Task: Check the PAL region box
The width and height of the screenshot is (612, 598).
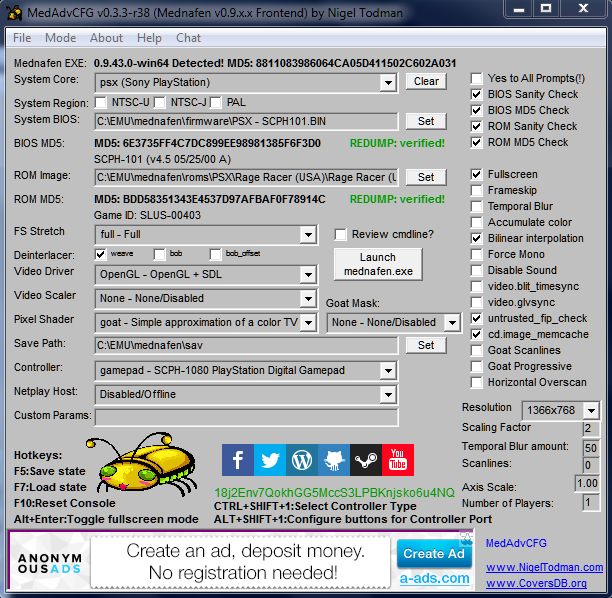Action: point(215,103)
